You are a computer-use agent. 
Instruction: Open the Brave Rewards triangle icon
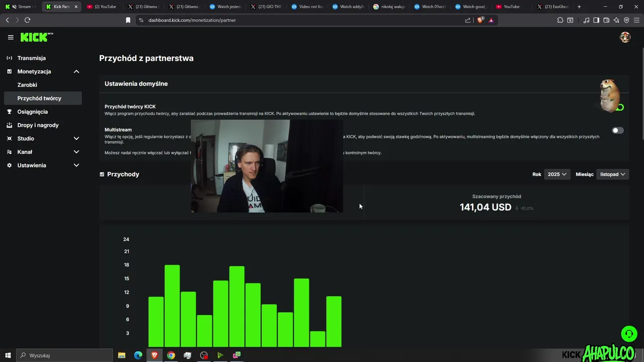pos(491,20)
